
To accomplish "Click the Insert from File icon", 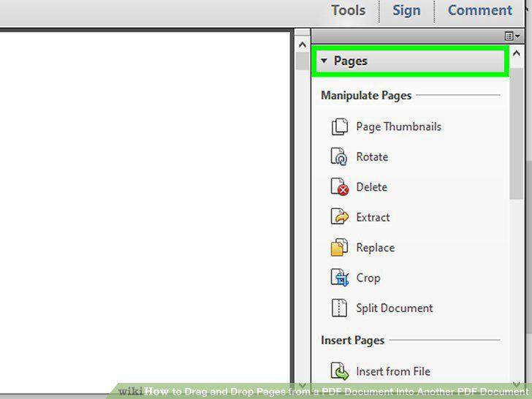I will 339,371.
